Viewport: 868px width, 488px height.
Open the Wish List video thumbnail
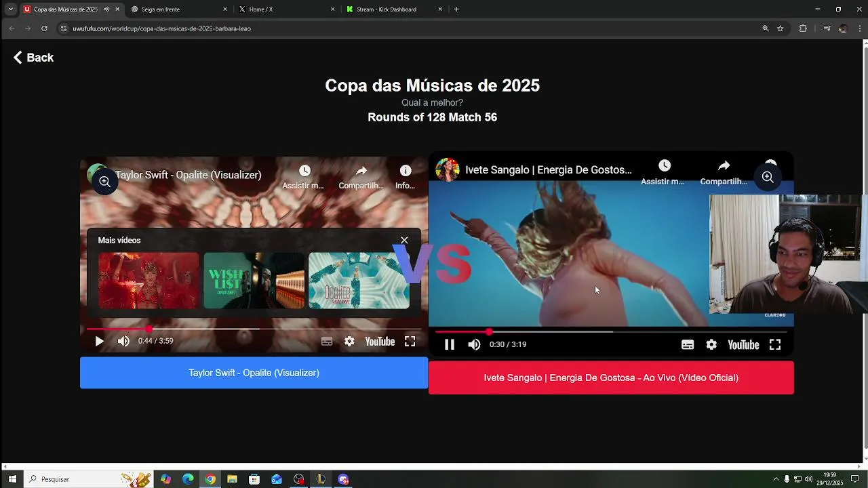click(x=254, y=281)
